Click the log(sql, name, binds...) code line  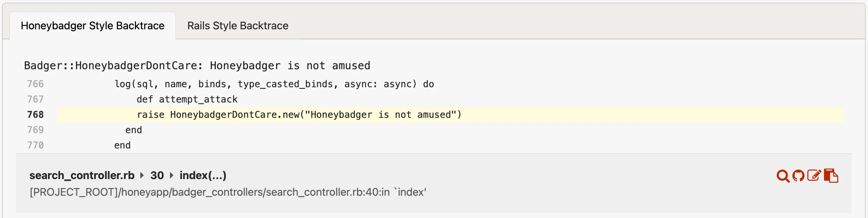(x=274, y=84)
